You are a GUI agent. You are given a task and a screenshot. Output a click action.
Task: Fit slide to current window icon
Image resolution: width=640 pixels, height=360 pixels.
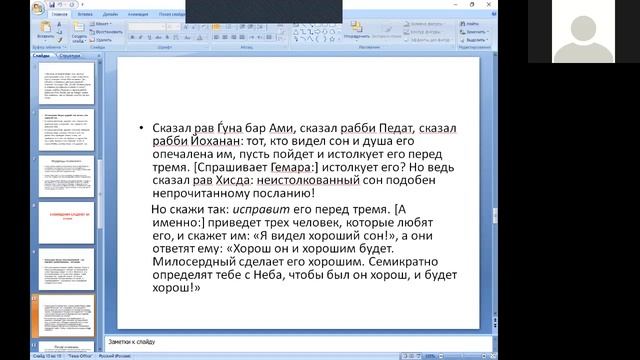(493, 356)
